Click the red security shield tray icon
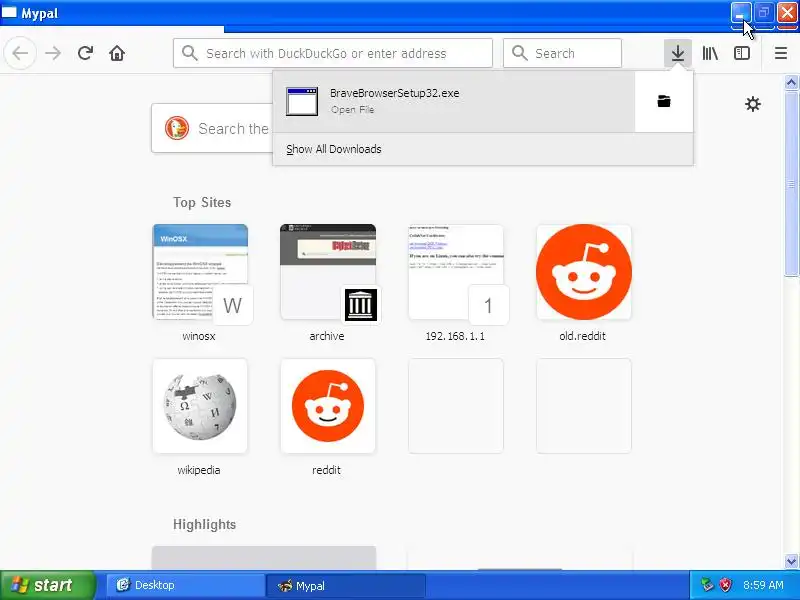 [724, 585]
